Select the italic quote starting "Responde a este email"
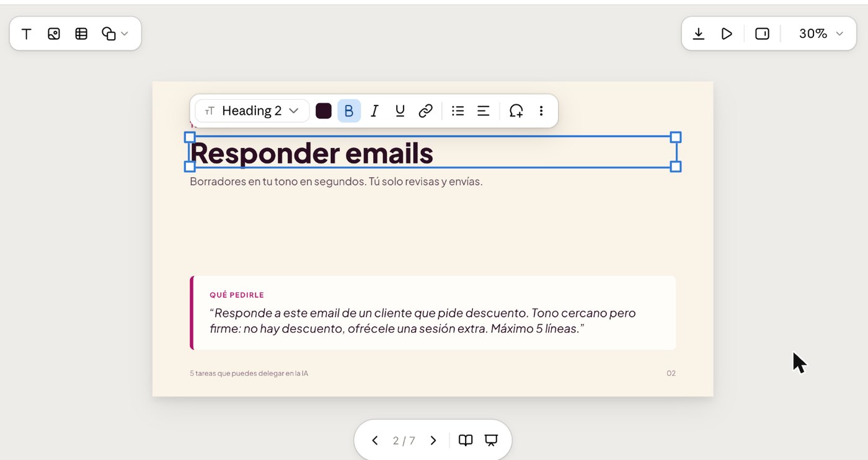 coord(423,321)
